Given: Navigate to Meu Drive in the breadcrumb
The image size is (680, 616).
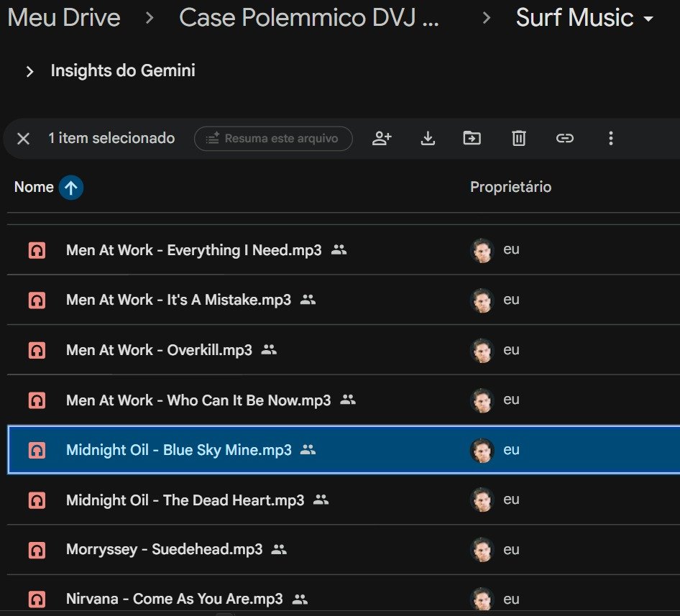Looking at the screenshot, I should [63, 18].
